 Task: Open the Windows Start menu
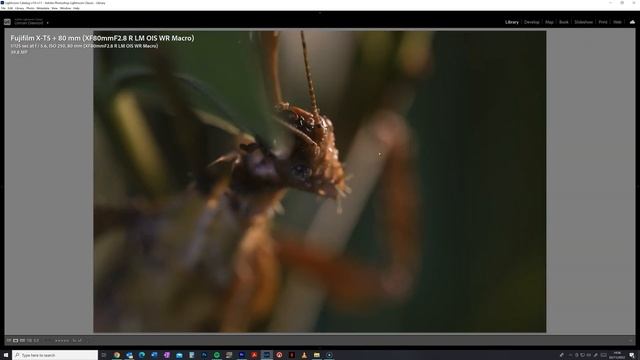pyautogui.click(x=6, y=355)
